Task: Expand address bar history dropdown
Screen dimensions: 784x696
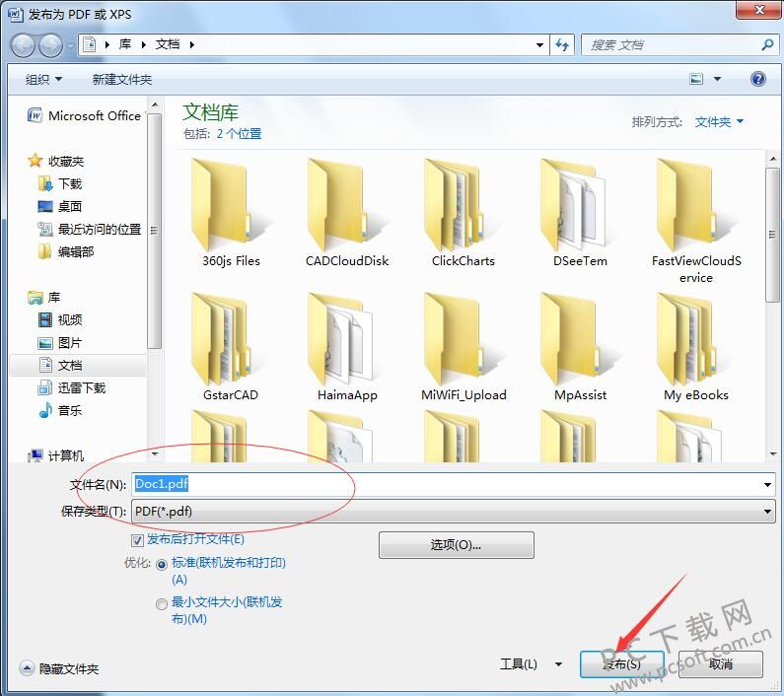Action: [539, 45]
